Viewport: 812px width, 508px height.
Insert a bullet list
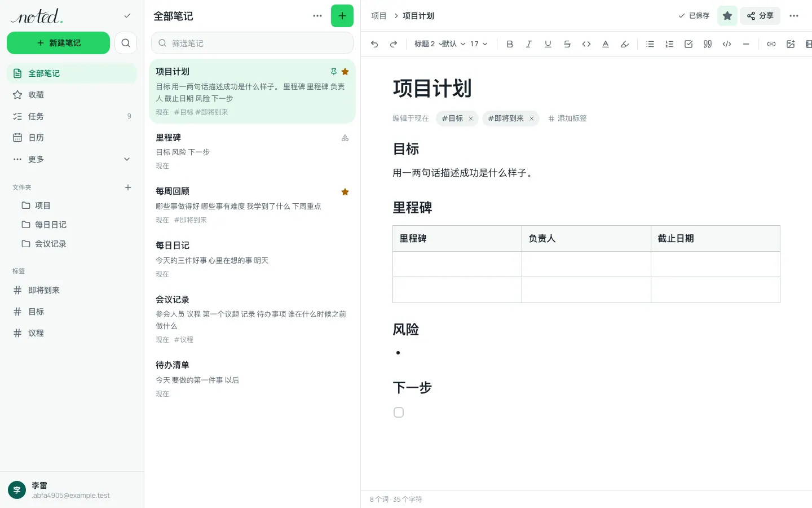click(650, 44)
